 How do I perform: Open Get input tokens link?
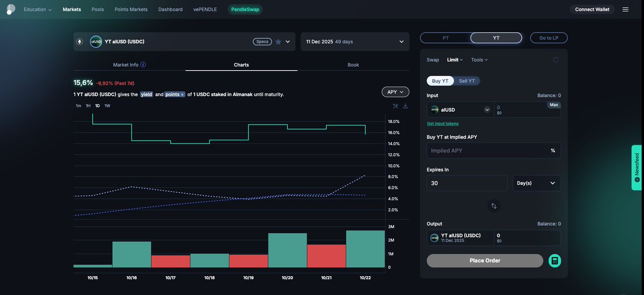pyautogui.click(x=443, y=124)
